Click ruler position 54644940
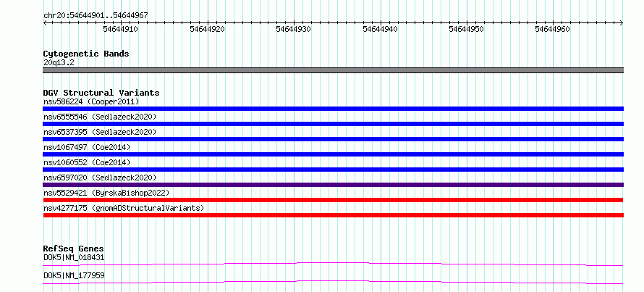This screenshot has width=644, height=292. point(380,30)
